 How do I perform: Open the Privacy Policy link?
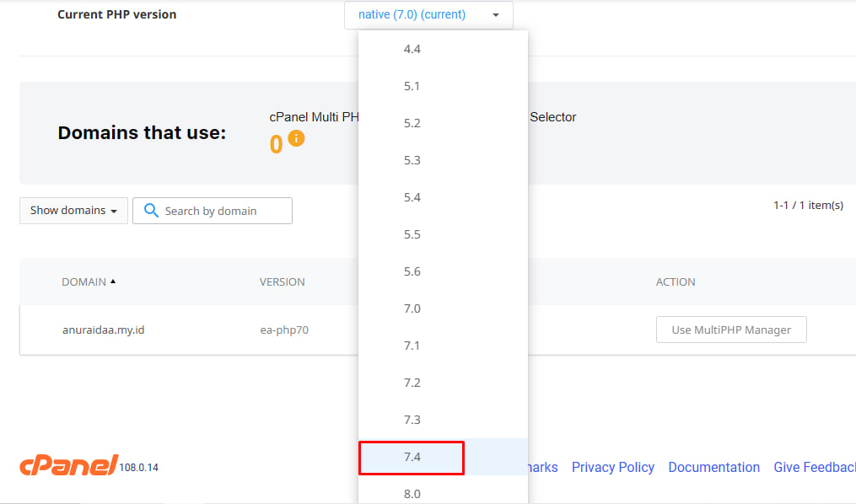612,468
